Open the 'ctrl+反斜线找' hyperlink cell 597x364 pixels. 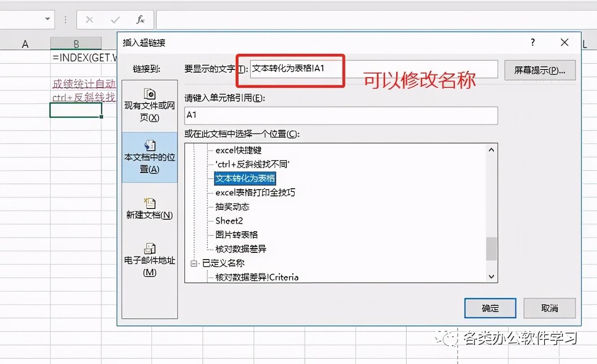coord(84,96)
